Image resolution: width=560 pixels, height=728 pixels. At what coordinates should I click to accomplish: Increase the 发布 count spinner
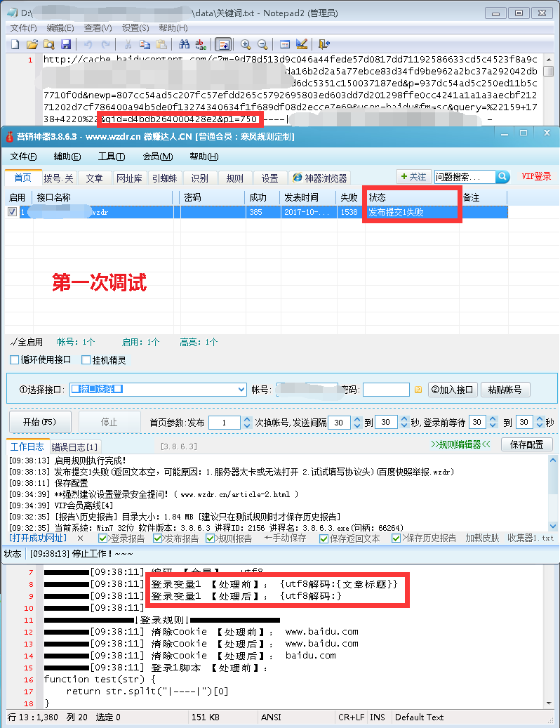click(x=247, y=419)
